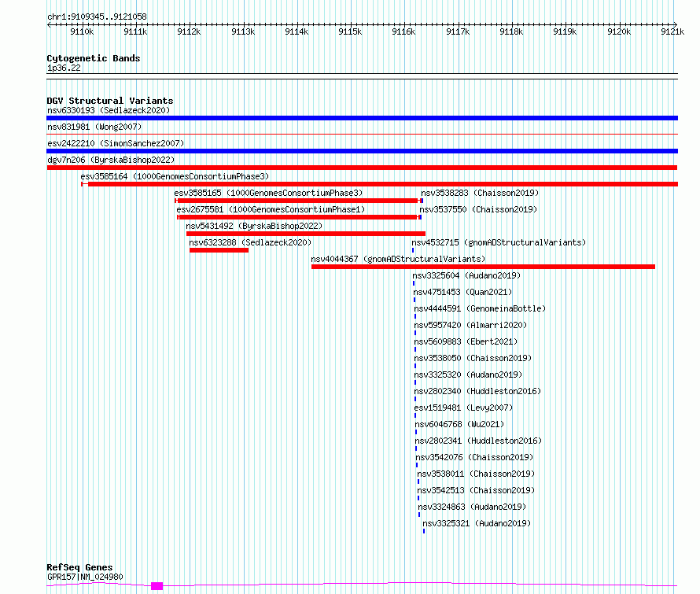
Task: Click the nsv3542076 (Chaisson2019) label
Action: [474, 457]
